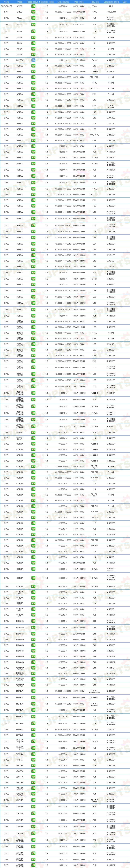
Task: Click the fuel icon for Vectra Kombi 1.8
Action: pyautogui.click(x=33, y=793)
